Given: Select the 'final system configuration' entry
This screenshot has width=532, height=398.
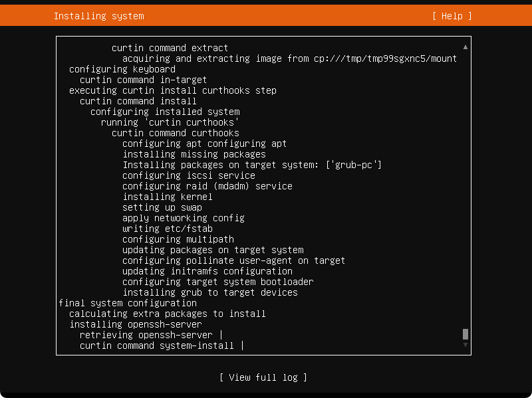Looking at the screenshot, I should (x=128, y=303).
